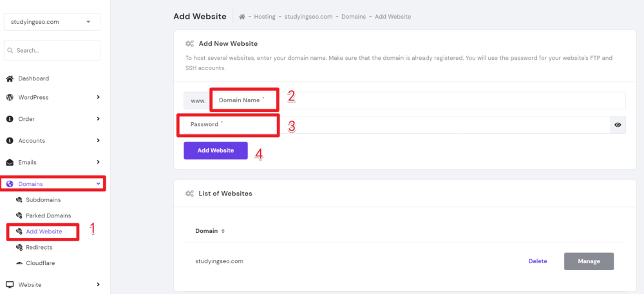This screenshot has height=294, width=644.
Task: Click the Order info icon
Action: tap(10, 119)
